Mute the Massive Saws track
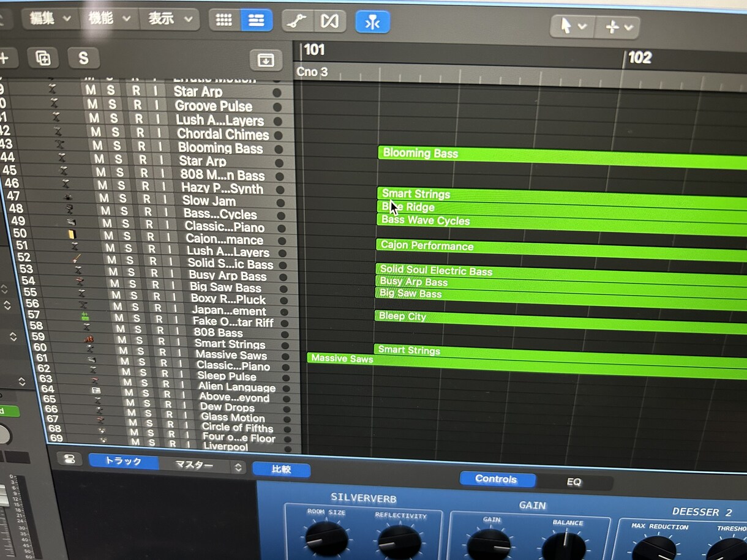 pyautogui.click(x=124, y=351)
